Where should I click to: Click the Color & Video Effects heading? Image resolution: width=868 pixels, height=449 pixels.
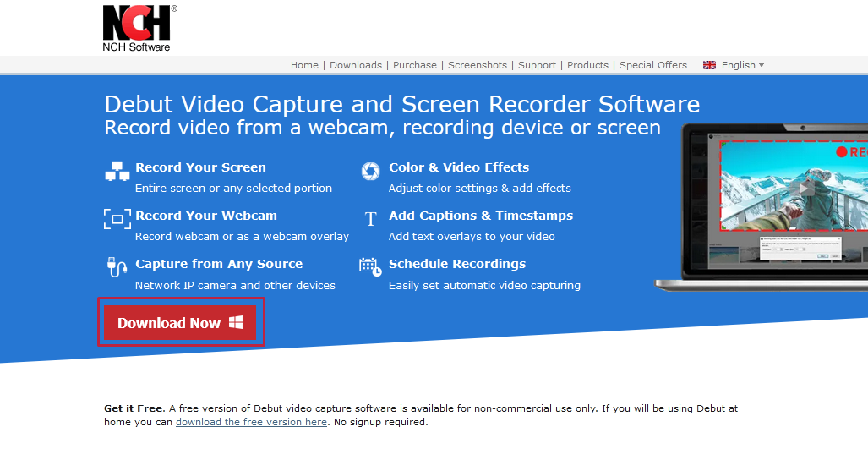pyautogui.click(x=459, y=167)
